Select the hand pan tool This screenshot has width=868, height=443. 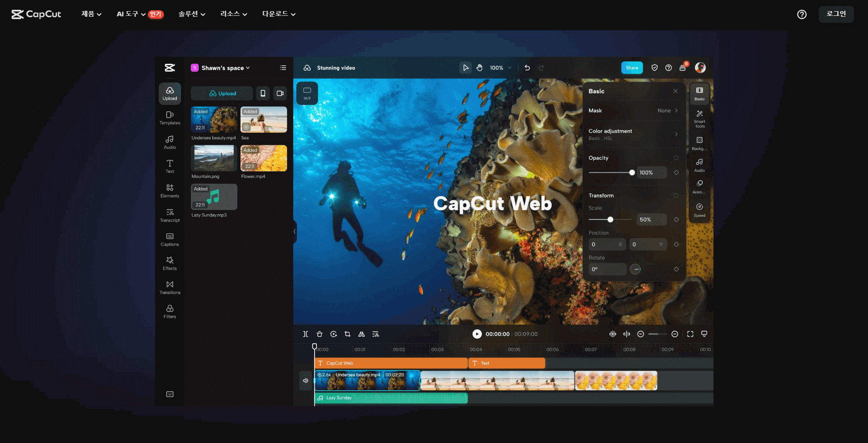(479, 68)
